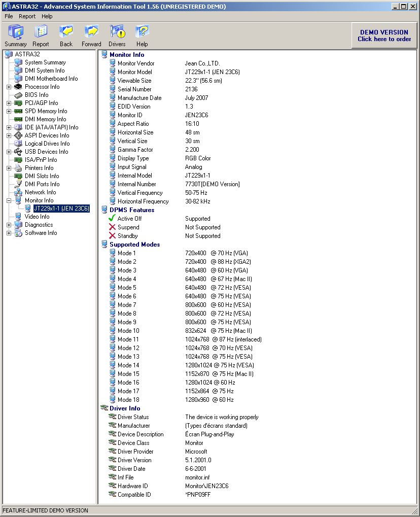Open the Help menu
This screenshot has height=517, width=420.
[47, 16]
